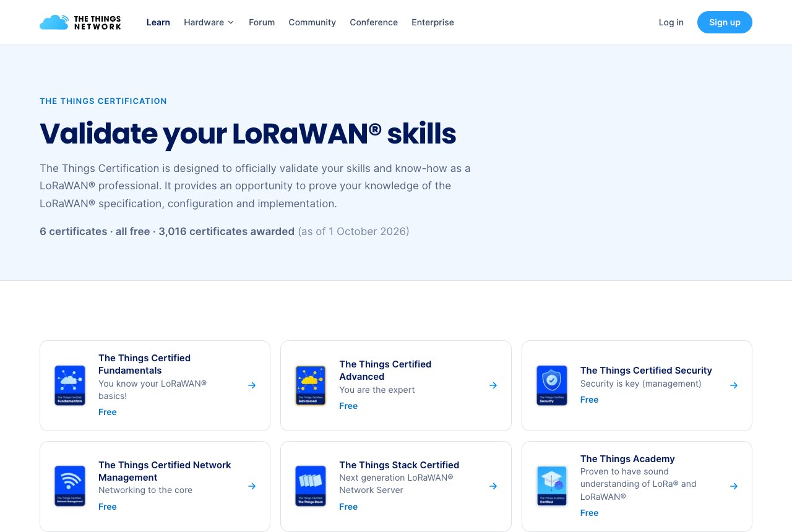Click arrow on The Things Academy card
The image size is (792, 532).
coord(734,486)
